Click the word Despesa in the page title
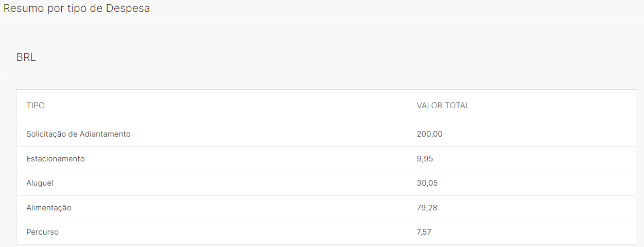644x247 pixels. (x=128, y=9)
